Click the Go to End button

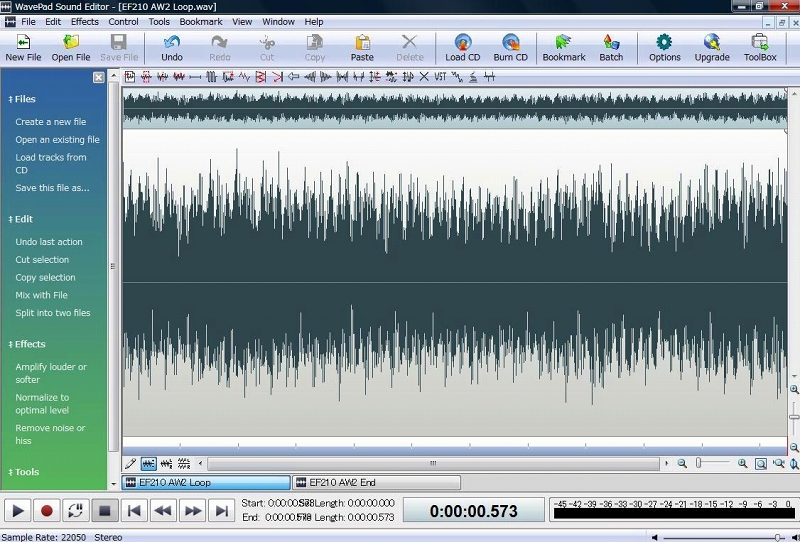point(221,510)
